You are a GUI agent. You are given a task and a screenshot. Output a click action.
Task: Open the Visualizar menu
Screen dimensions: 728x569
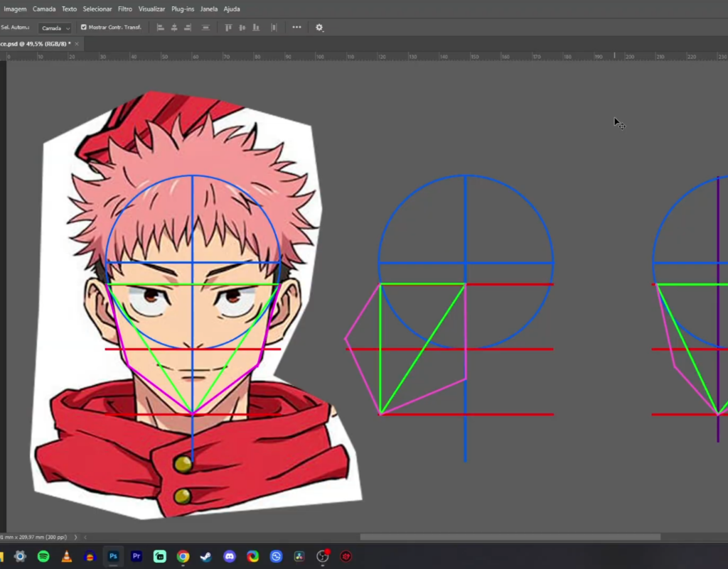click(x=151, y=9)
